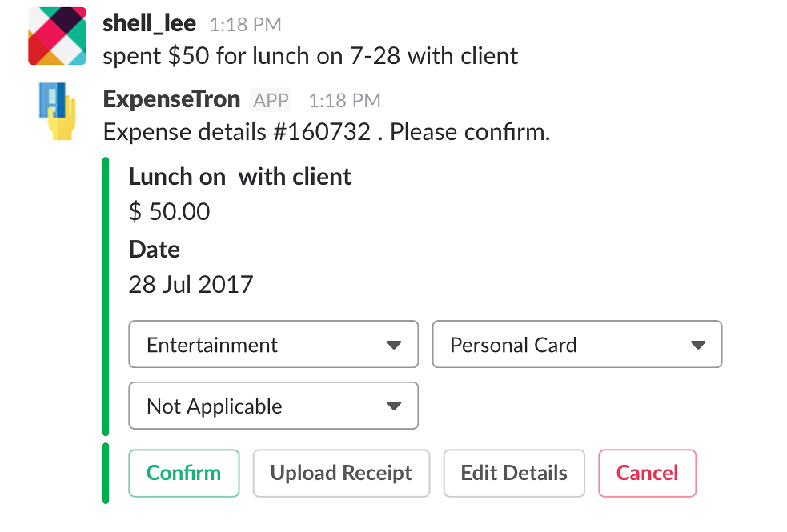
Task: Open the ExpenseTron app avatar icon
Action: tap(57, 111)
